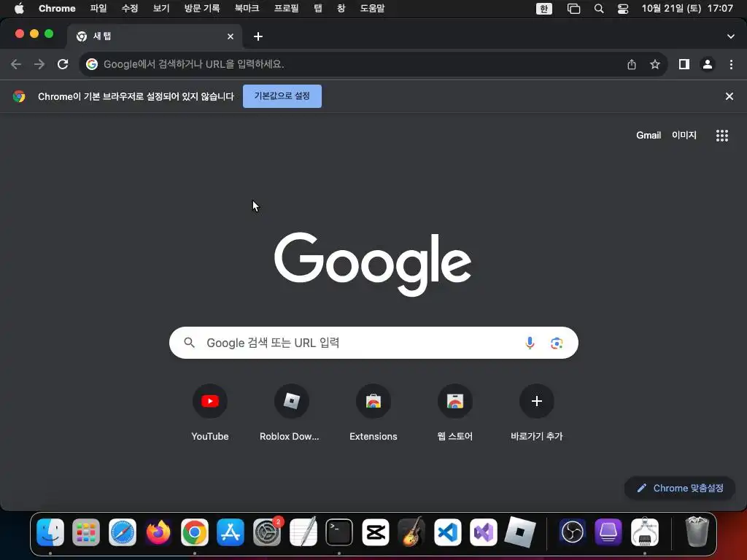Bookmark this tab with the star
This screenshot has width=747, height=560.
pos(655,64)
